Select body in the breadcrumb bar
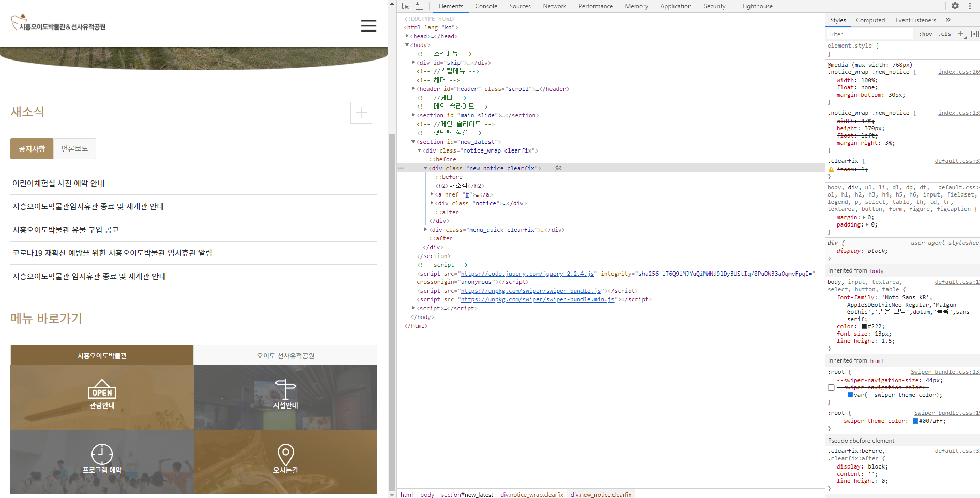980x498 pixels. tap(427, 495)
